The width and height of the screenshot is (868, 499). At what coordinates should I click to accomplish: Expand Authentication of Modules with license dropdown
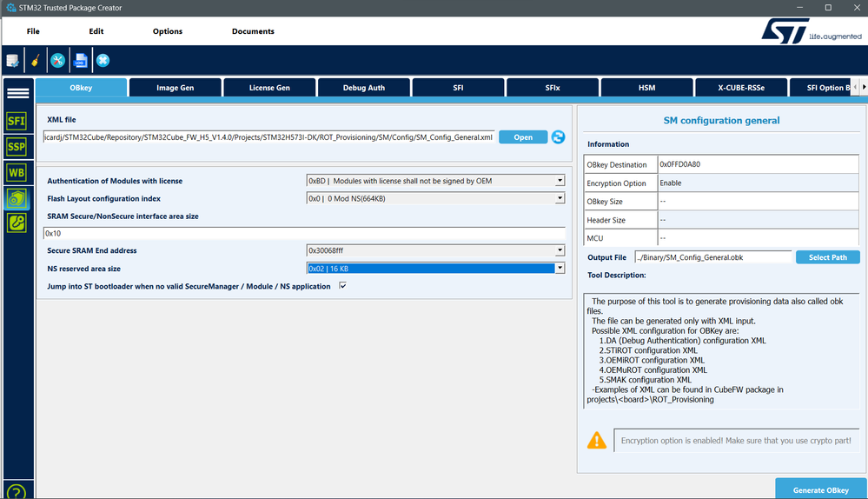pos(560,181)
